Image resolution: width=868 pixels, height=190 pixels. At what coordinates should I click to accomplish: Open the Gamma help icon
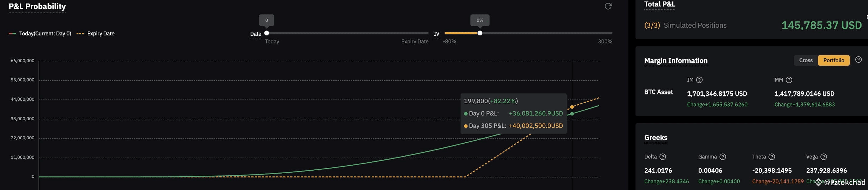click(x=722, y=157)
